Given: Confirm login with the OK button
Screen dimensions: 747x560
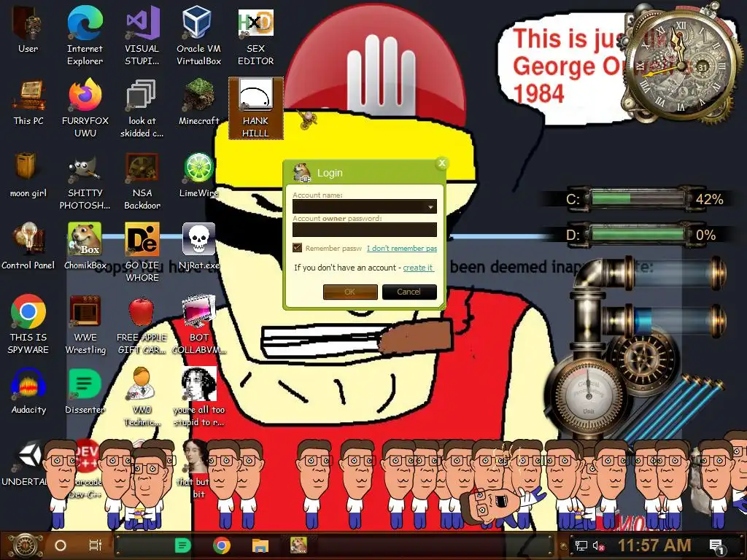Looking at the screenshot, I should (x=350, y=292).
